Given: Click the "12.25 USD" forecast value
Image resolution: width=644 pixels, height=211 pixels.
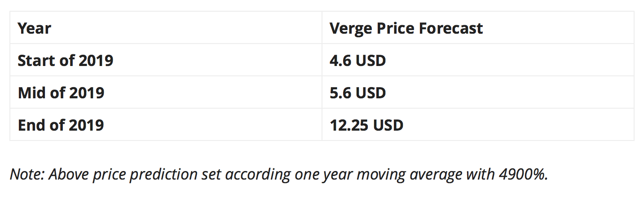Looking at the screenshot, I should point(366,125).
